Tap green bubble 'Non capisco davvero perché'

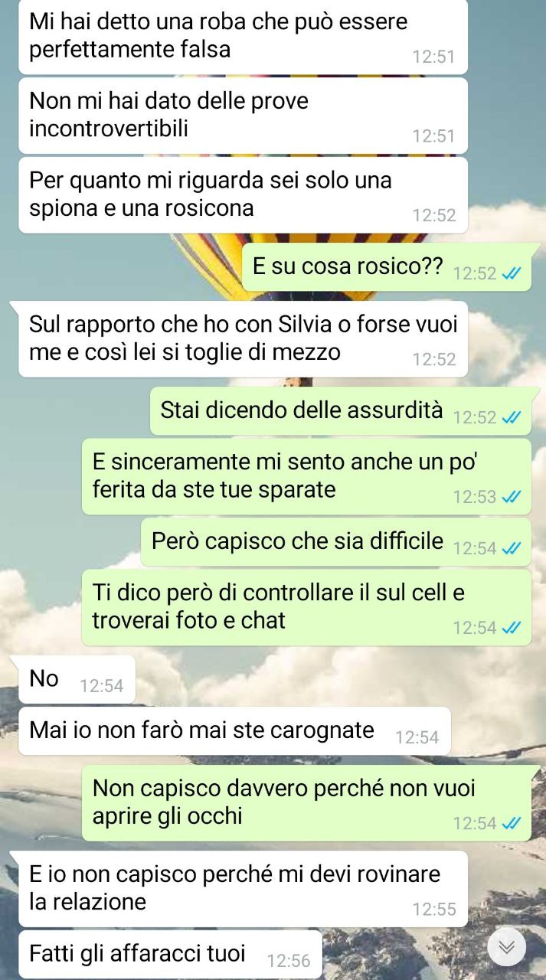tap(306, 802)
